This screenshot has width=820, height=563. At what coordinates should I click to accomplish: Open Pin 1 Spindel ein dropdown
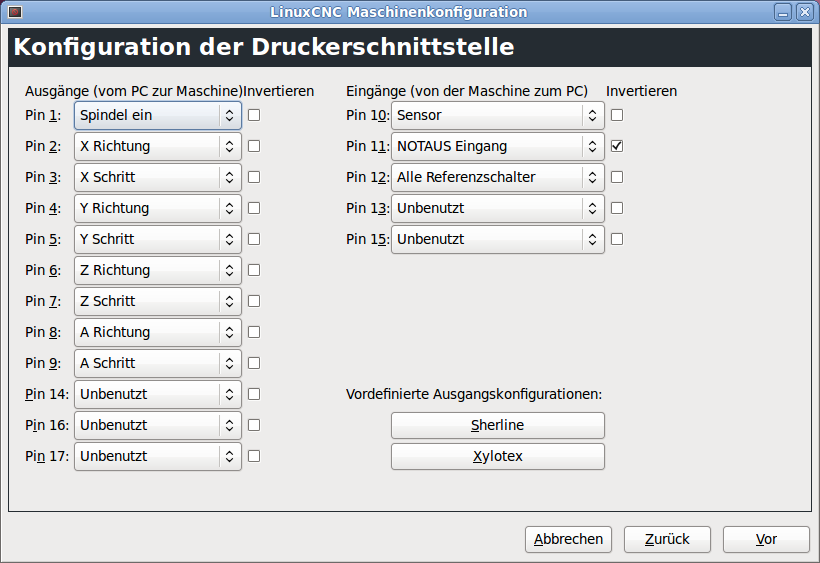click(158, 115)
